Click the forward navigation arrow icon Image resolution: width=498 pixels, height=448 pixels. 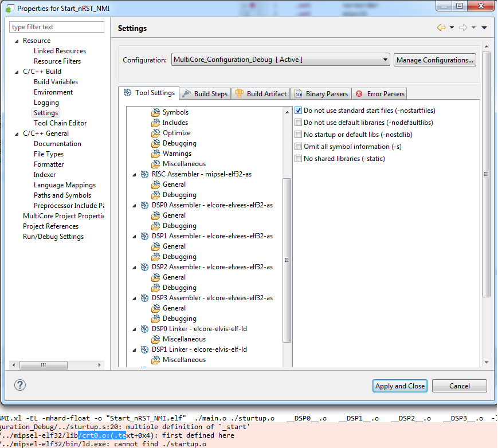[463, 27]
